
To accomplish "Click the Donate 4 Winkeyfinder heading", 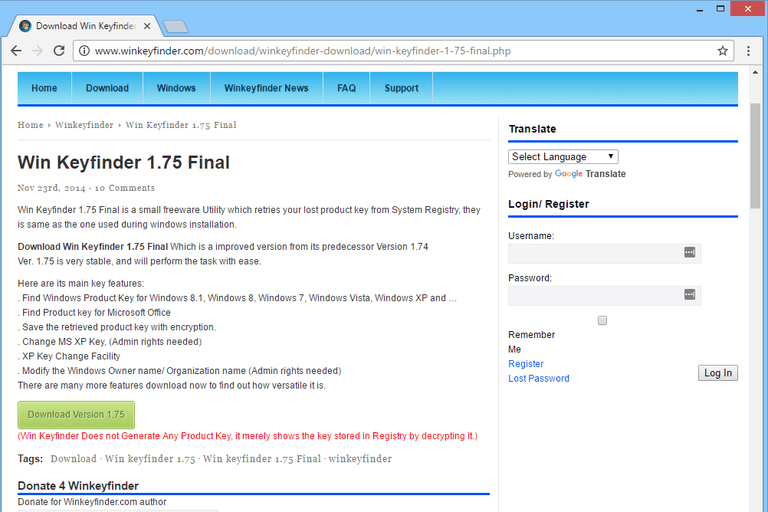I will coord(78,486).
